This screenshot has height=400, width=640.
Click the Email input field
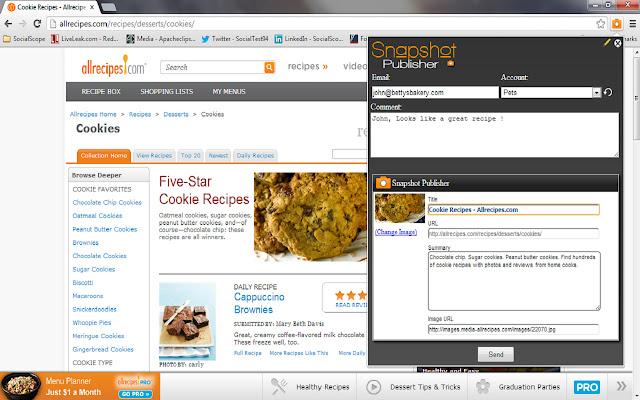(435, 92)
